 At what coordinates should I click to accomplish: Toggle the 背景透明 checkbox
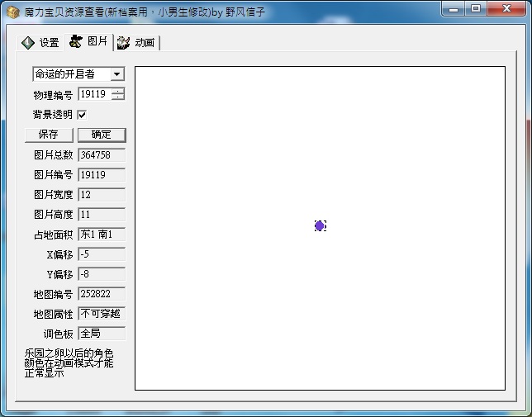pos(82,115)
